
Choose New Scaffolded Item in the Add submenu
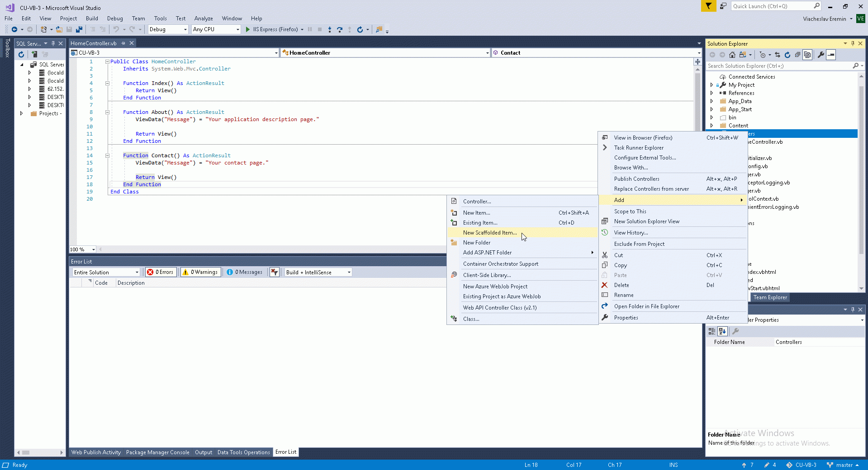522,233
